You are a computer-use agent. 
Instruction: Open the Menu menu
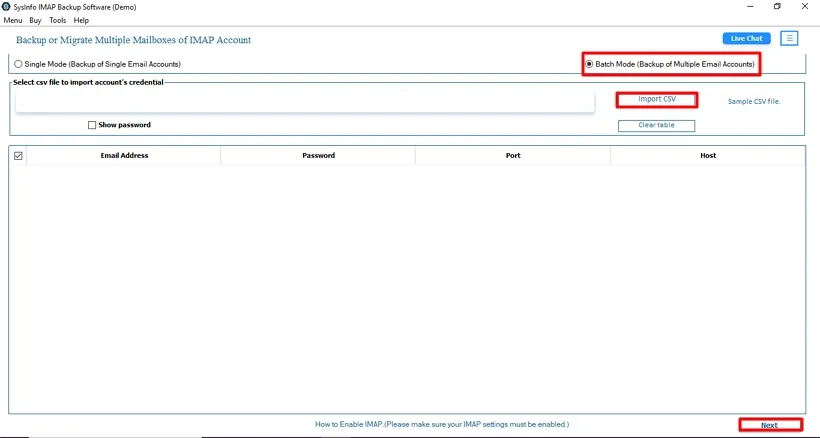pos(13,20)
